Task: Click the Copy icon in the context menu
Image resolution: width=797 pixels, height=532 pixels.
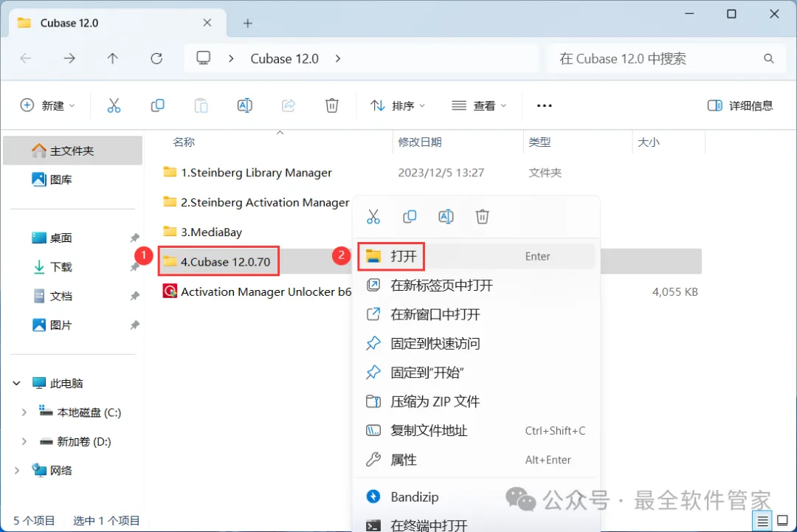Action: [x=410, y=217]
